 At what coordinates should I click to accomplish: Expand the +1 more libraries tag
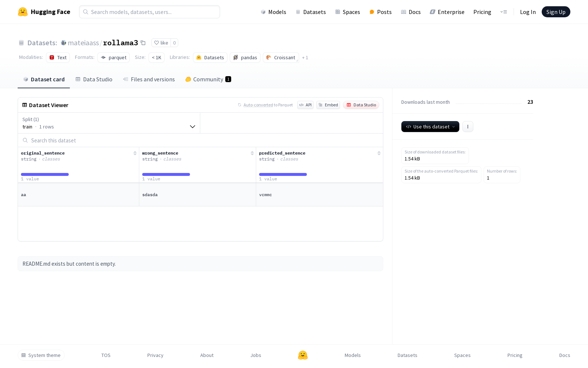305,58
